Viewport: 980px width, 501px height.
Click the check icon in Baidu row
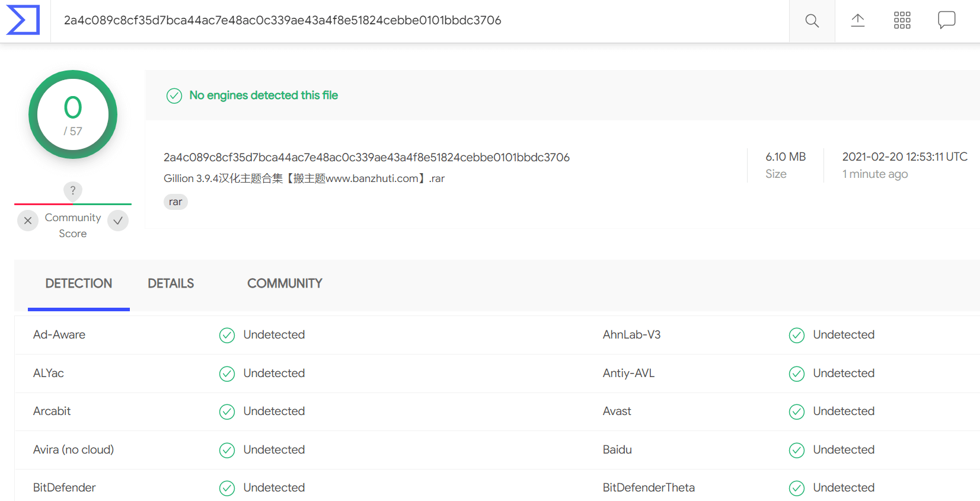(x=797, y=451)
